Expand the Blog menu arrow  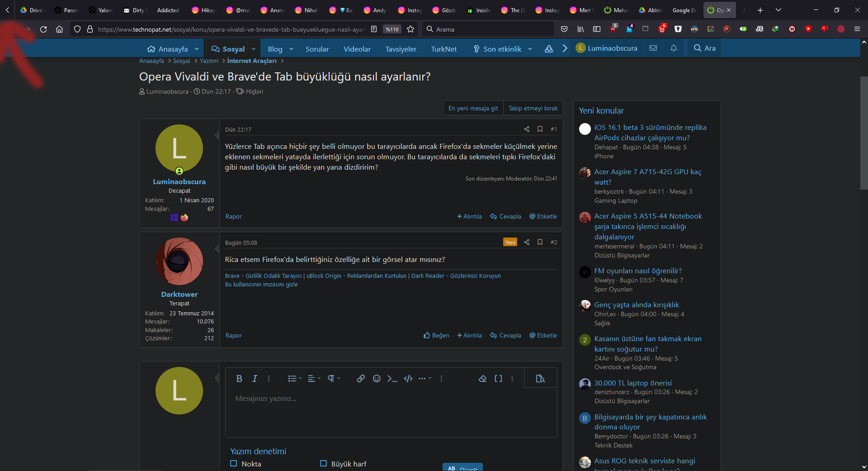click(x=292, y=49)
